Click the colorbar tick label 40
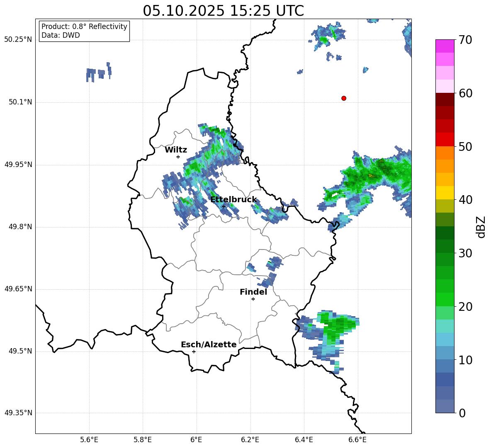491x448 pixels. pyautogui.click(x=465, y=200)
